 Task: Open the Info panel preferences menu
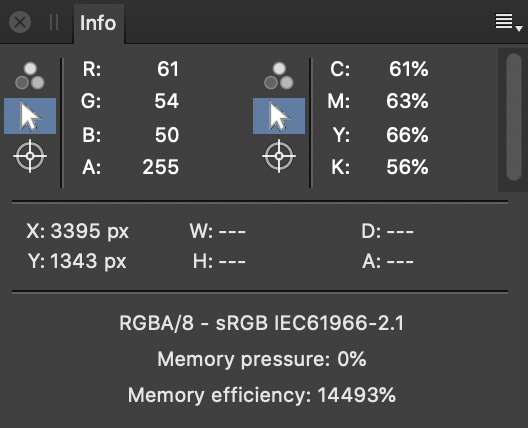click(x=508, y=23)
